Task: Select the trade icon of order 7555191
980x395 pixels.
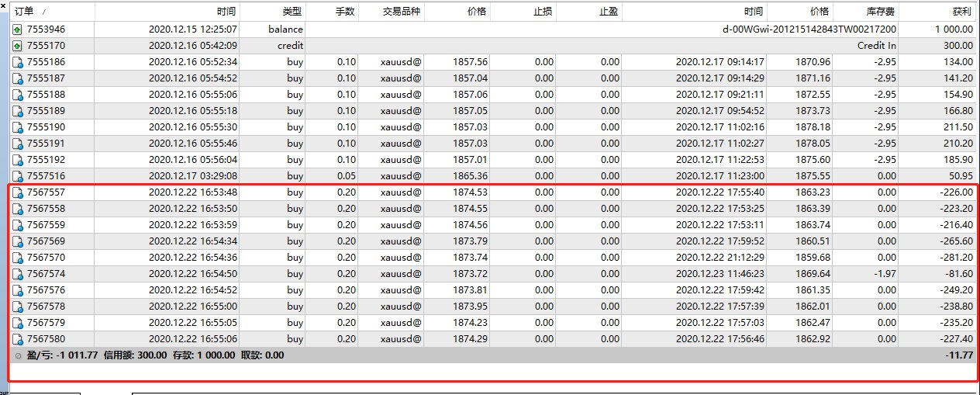Action: click(x=18, y=144)
